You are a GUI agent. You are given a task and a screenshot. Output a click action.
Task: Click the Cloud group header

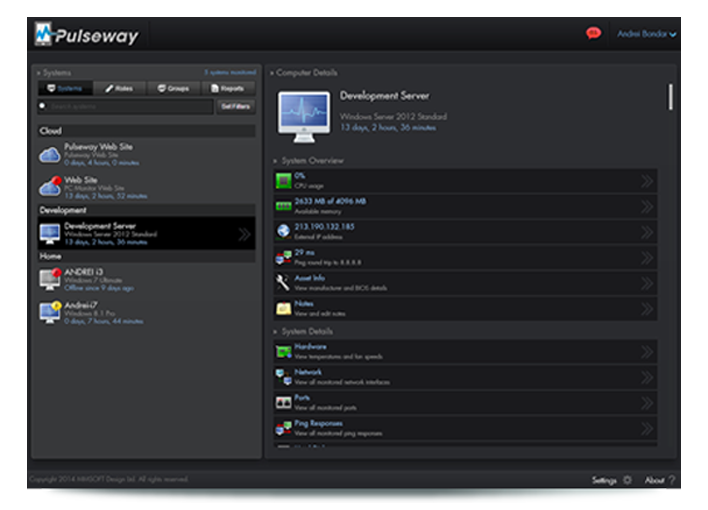[147, 131]
